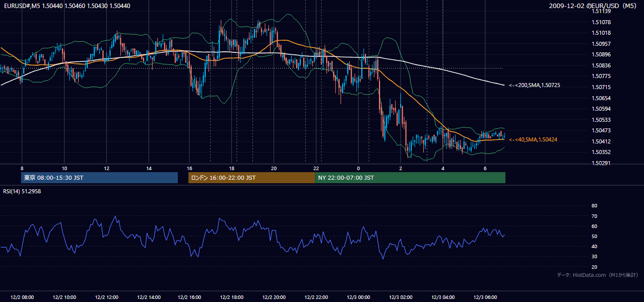The width and height of the screenshot is (644, 302).
Task: Click price level 1.50957 on the axis
Action: pos(602,44)
